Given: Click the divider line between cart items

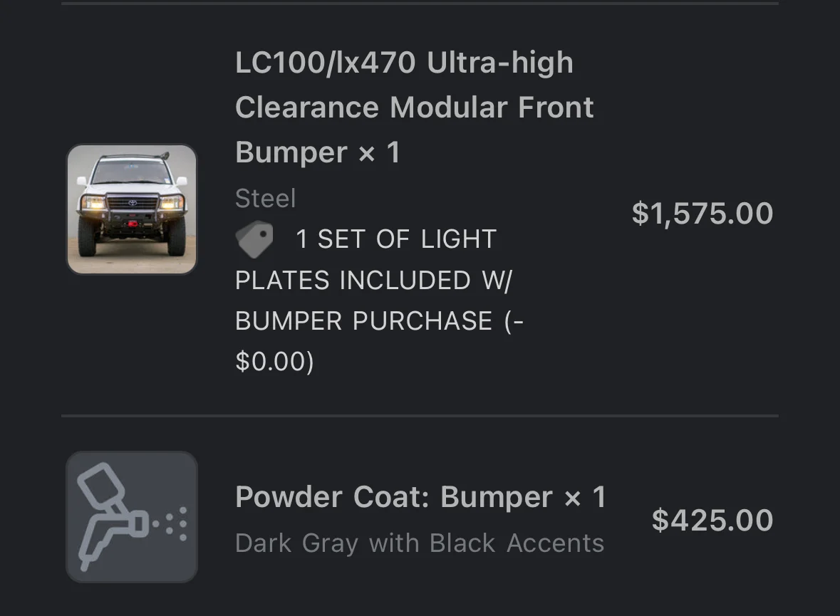Looking at the screenshot, I should click(420, 416).
